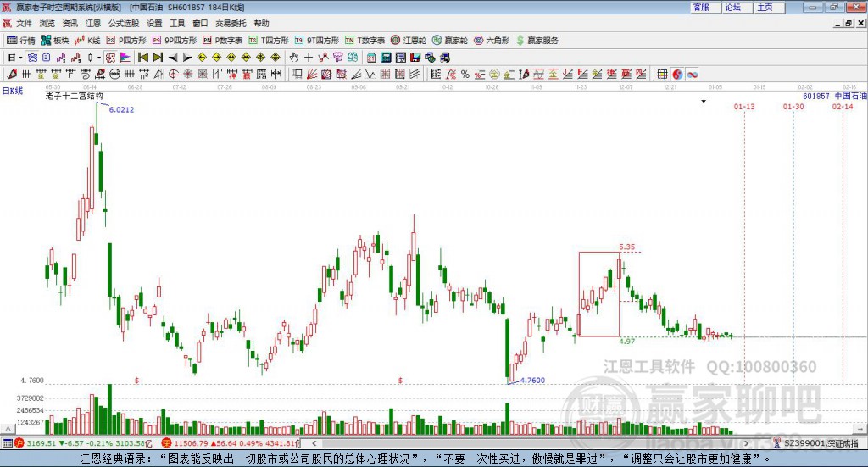Select the fan lines drawing tool

(312, 74)
